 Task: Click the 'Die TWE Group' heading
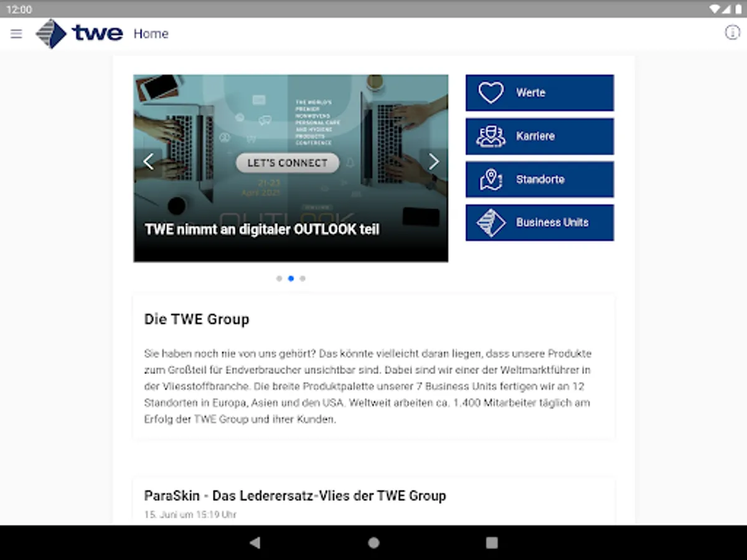click(197, 319)
